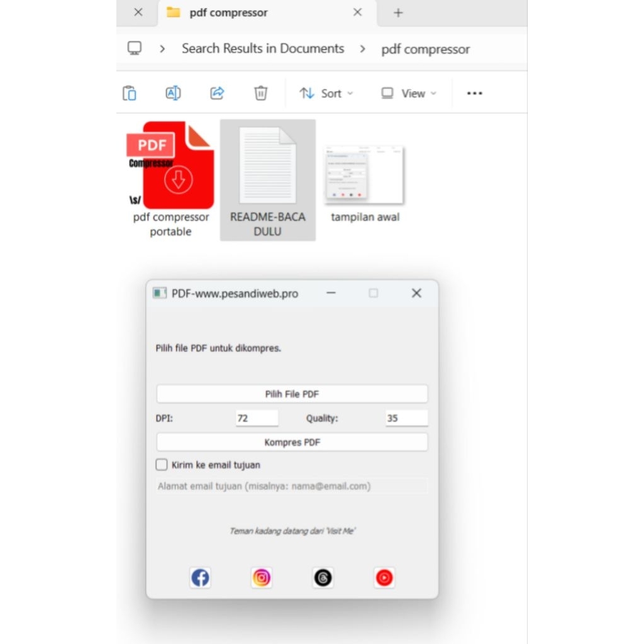The width and height of the screenshot is (644, 644).
Task: Click the email address input field
Action: click(291, 486)
